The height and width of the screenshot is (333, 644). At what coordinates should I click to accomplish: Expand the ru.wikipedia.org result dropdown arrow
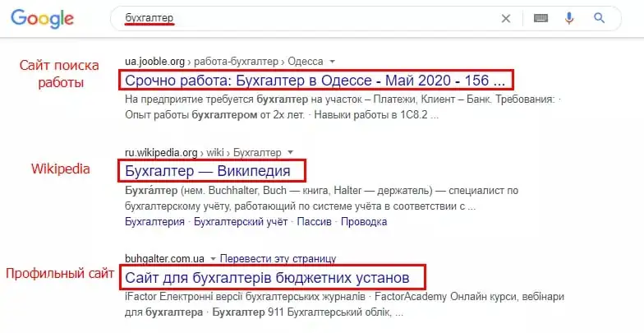[x=291, y=153]
